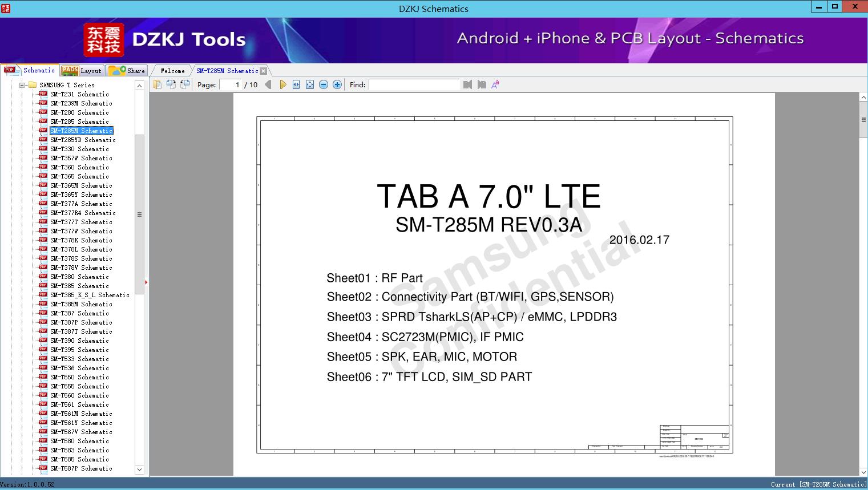Click the fit width icon
Viewport: 868px width, 490px height.
(296, 84)
